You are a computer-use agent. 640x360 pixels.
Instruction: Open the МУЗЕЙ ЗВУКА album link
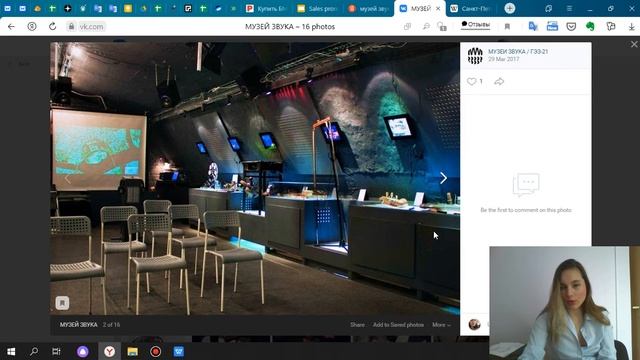[78, 325]
